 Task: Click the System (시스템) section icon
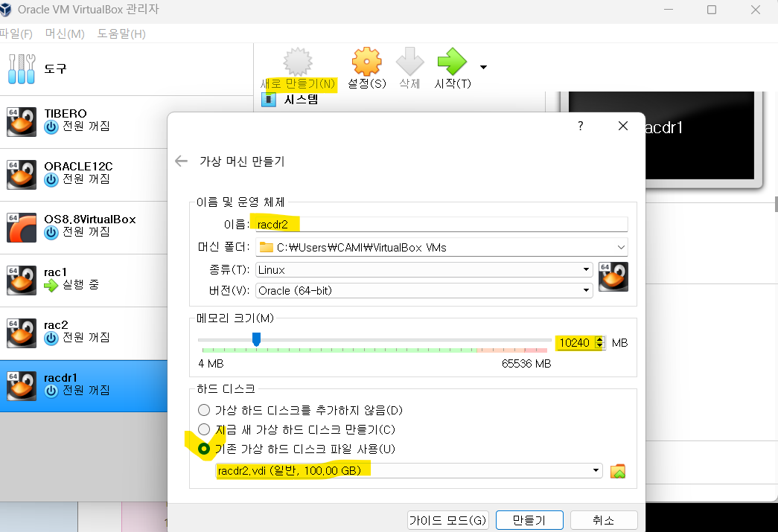[x=269, y=100]
